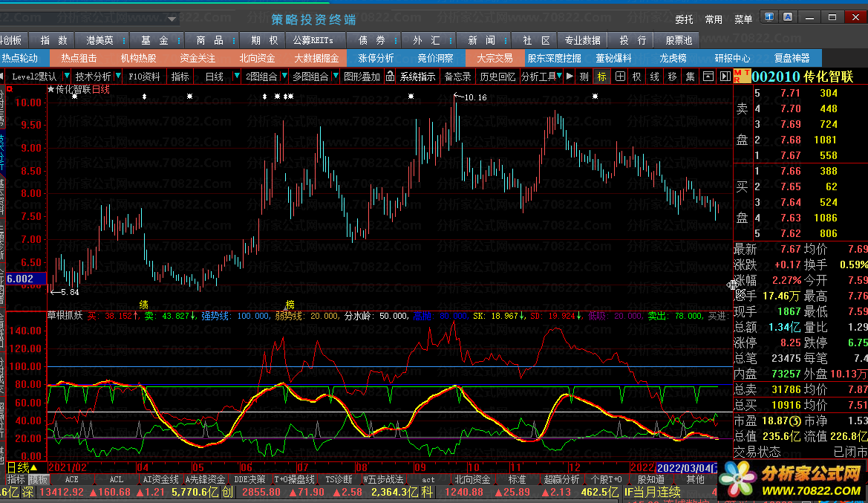Viewport: 868px width, 503px height.
Task: Expand the title bar dropdown arrow at top left
Action: (172, 19)
